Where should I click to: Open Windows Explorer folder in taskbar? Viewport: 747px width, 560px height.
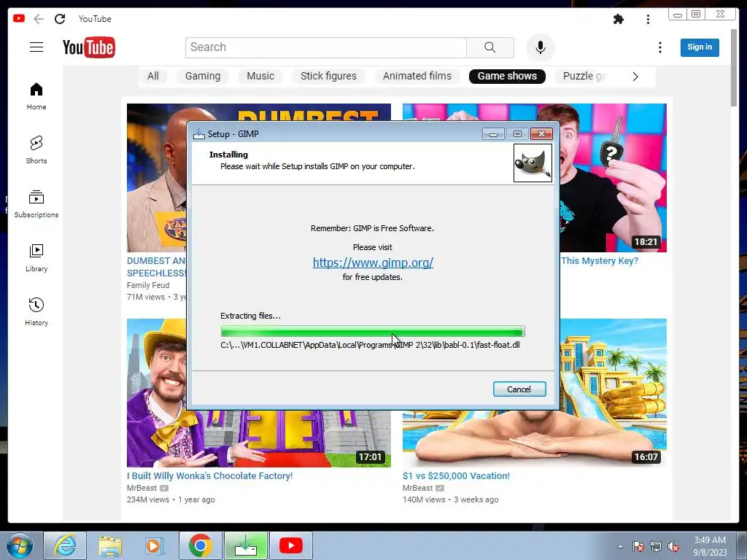pyautogui.click(x=110, y=545)
